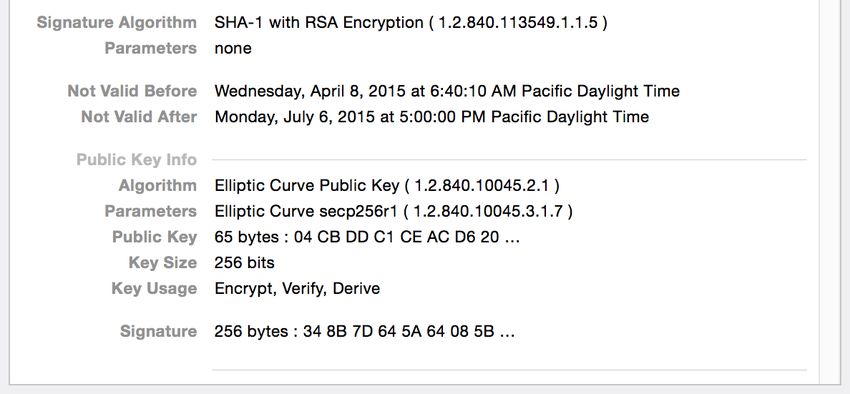This screenshot has width=850, height=394.
Task: Click the vertical scrollbar track at right edge
Action: click(x=830, y=190)
